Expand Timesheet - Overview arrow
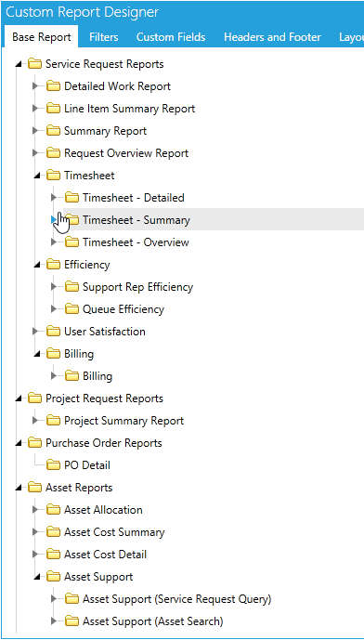 coord(54,242)
